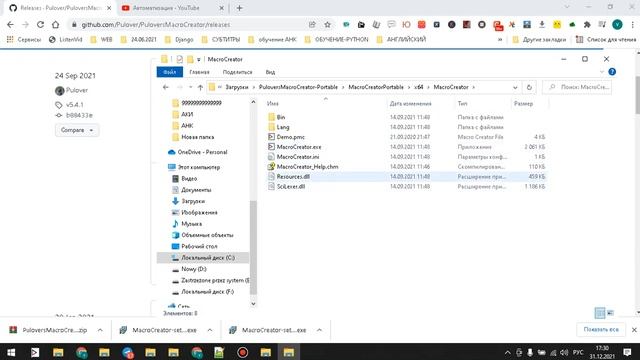The width and height of the screenshot is (640, 360).
Task: Select Локальный диск (C:) in tree
Action: tap(203, 258)
